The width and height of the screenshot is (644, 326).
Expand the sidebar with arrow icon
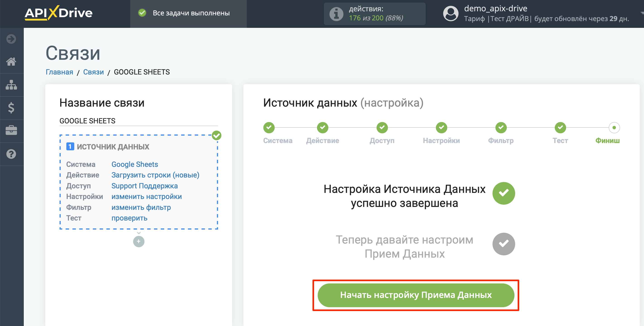pos(11,39)
